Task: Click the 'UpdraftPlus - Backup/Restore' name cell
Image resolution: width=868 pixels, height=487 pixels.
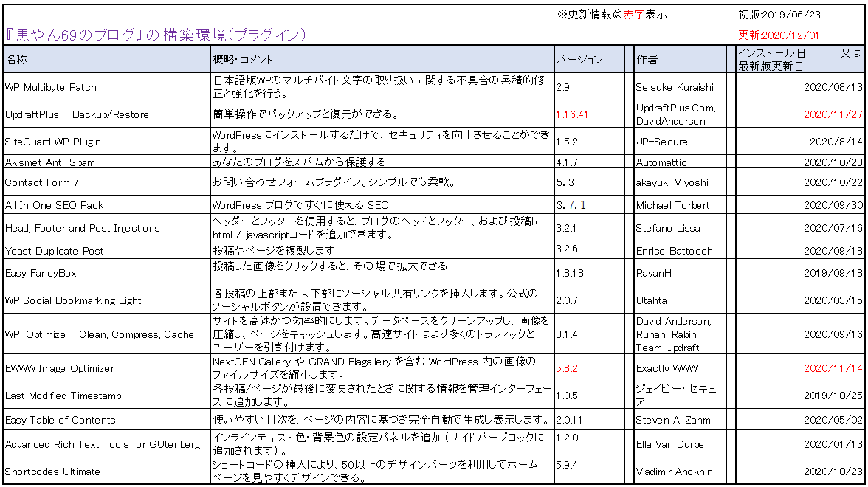Action: coord(77,114)
